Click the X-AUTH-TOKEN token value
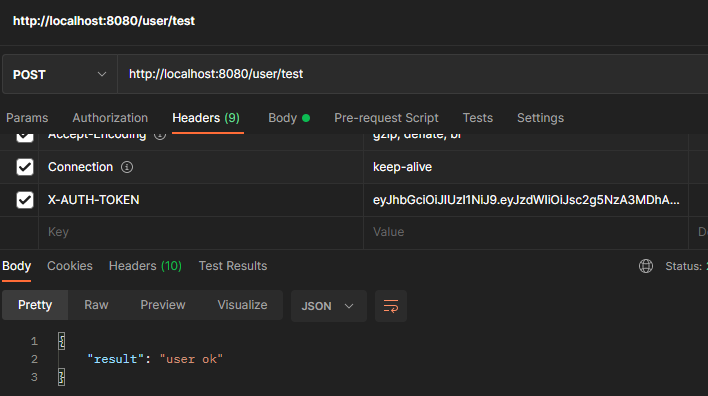This screenshot has width=708, height=396. coord(526,200)
